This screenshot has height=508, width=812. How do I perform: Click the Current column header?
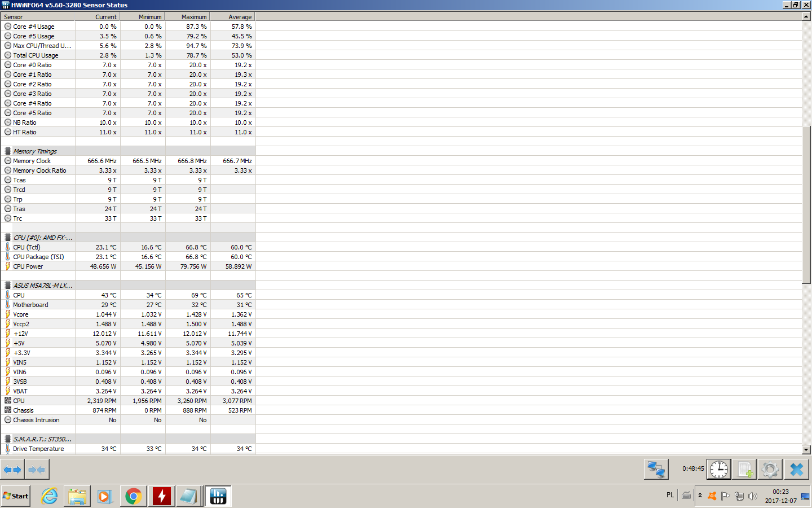98,17
